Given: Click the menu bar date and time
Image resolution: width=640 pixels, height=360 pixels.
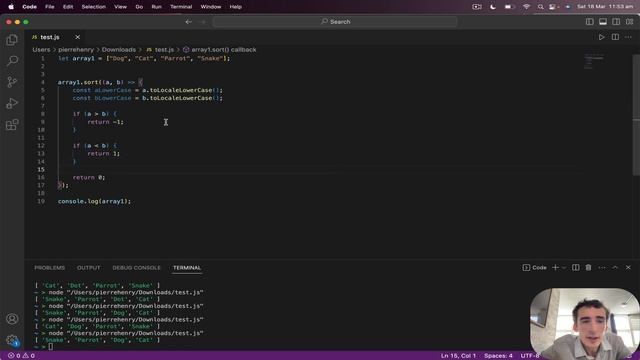Looking at the screenshot, I should (x=605, y=7).
